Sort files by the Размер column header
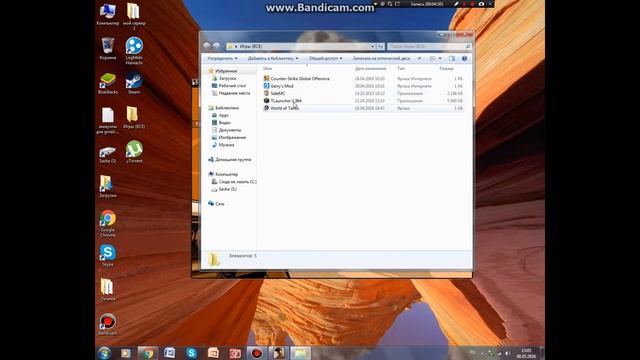The height and width of the screenshot is (360, 640). point(447,69)
